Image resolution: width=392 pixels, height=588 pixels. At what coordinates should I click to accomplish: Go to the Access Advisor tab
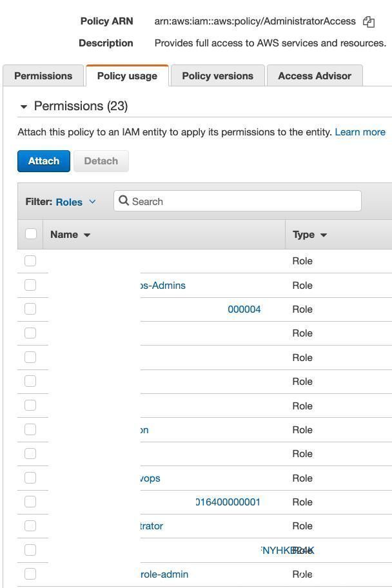315,75
